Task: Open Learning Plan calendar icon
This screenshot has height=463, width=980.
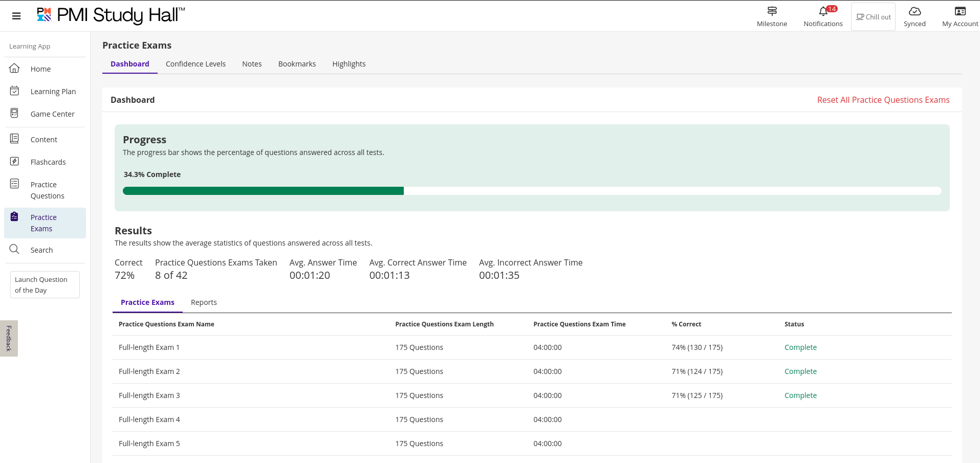Action: point(14,91)
